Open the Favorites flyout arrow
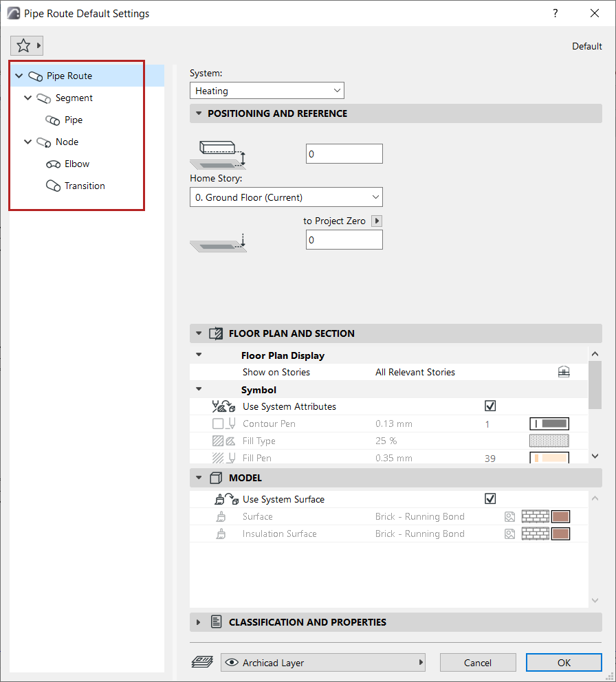This screenshot has width=616, height=682. (x=38, y=45)
